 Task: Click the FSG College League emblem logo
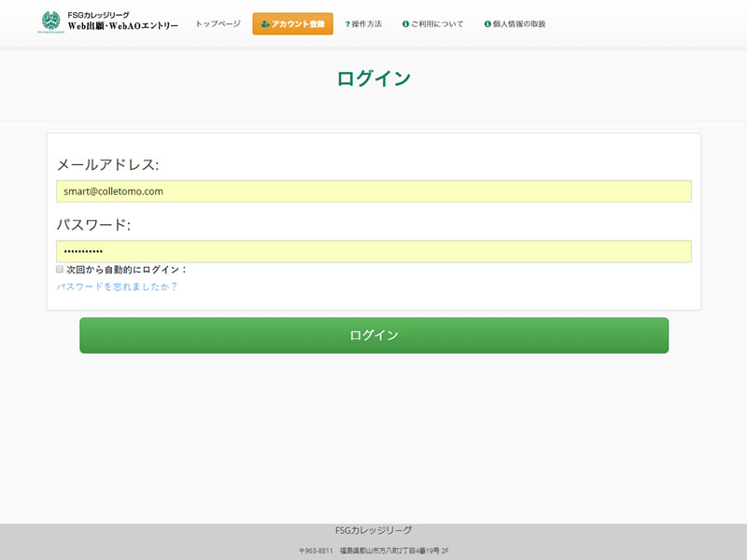coord(49,21)
